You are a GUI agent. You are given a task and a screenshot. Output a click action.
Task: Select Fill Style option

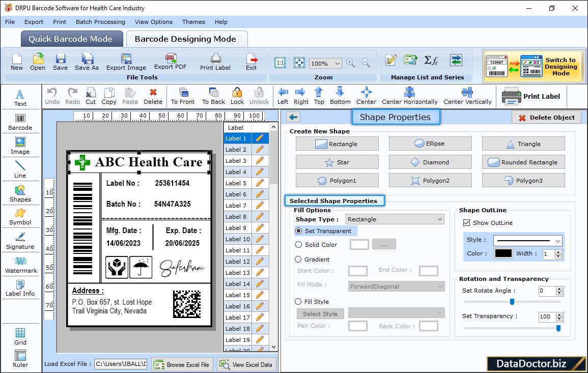click(298, 301)
